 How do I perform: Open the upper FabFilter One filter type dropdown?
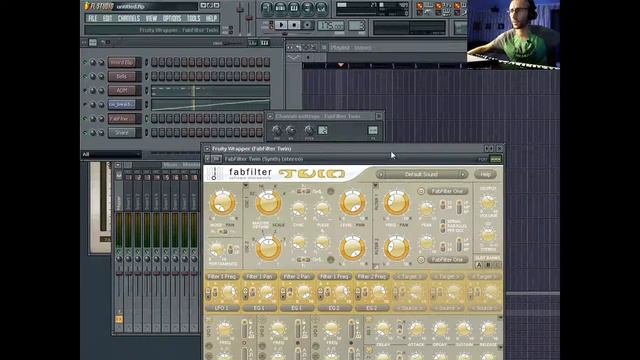click(447, 191)
